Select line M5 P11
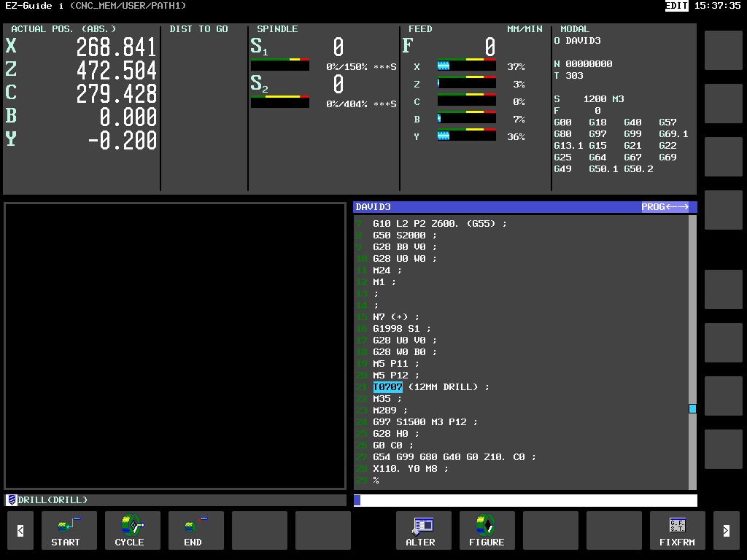 pyautogui.click(x=396, y=364)
